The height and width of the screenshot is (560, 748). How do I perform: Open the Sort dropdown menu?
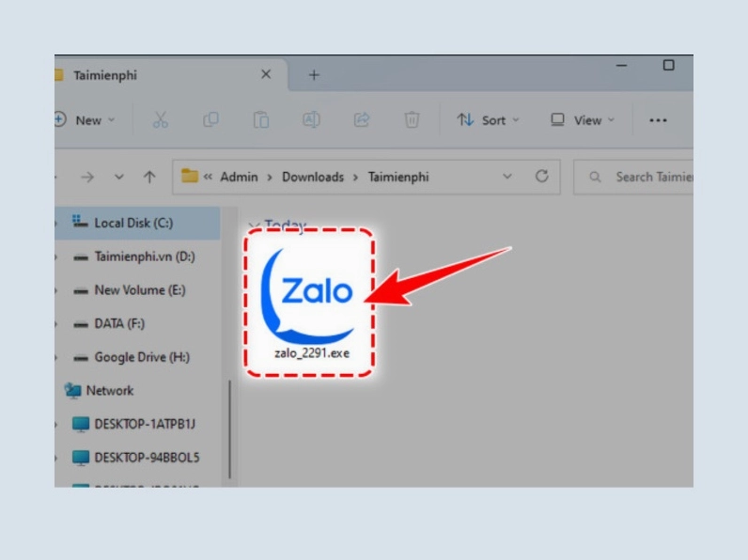[488, 120]
